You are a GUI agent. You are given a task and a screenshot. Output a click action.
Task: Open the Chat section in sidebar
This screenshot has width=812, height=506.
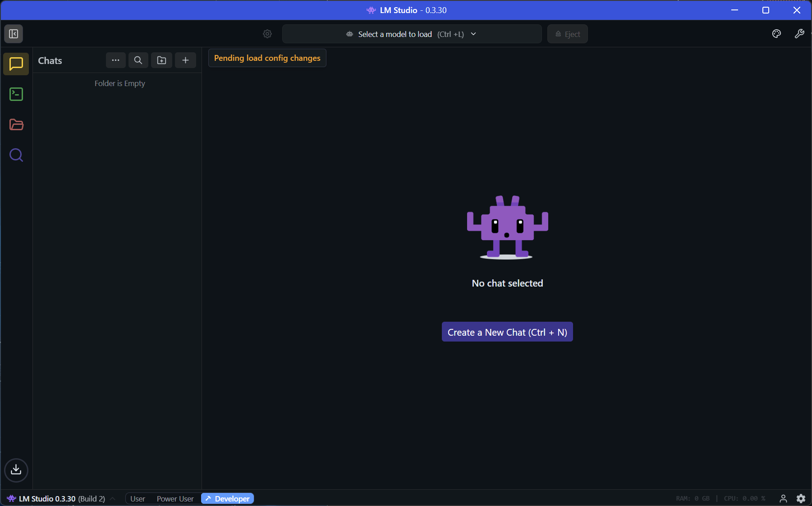coord(16,64)
